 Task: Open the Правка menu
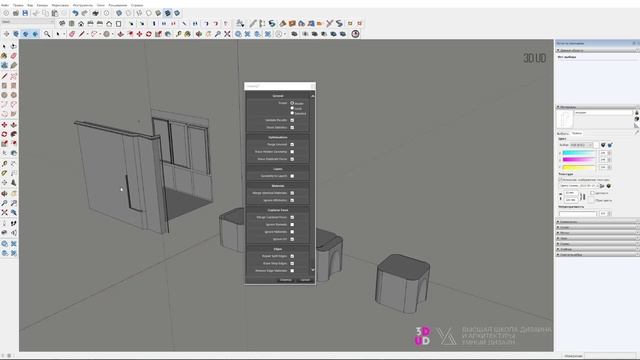click(x=18, y=5)
